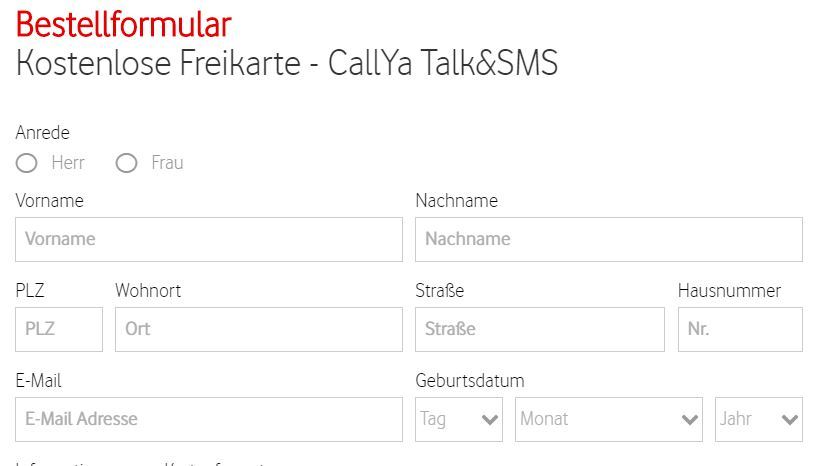Click the Anrede label text

point(43,133)
